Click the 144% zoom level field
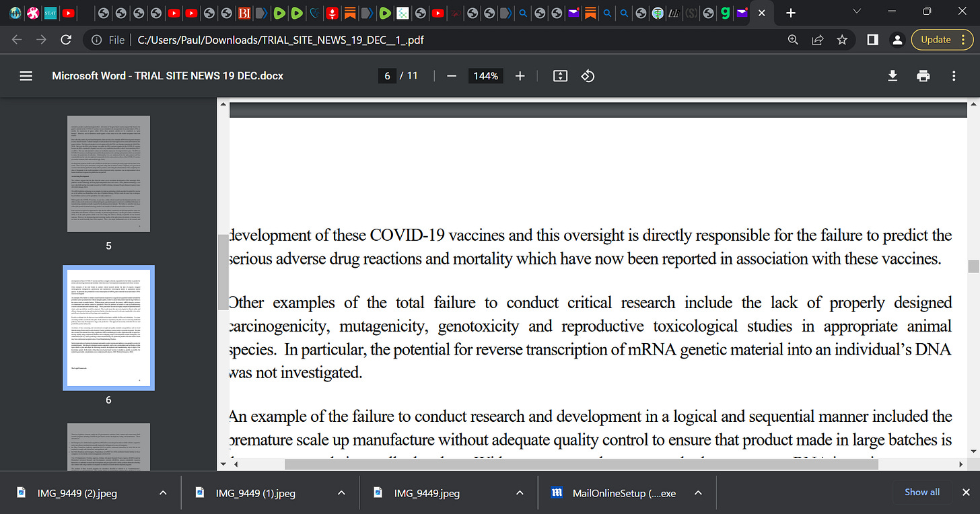980x514 pixels. click(x=485, y=76)
